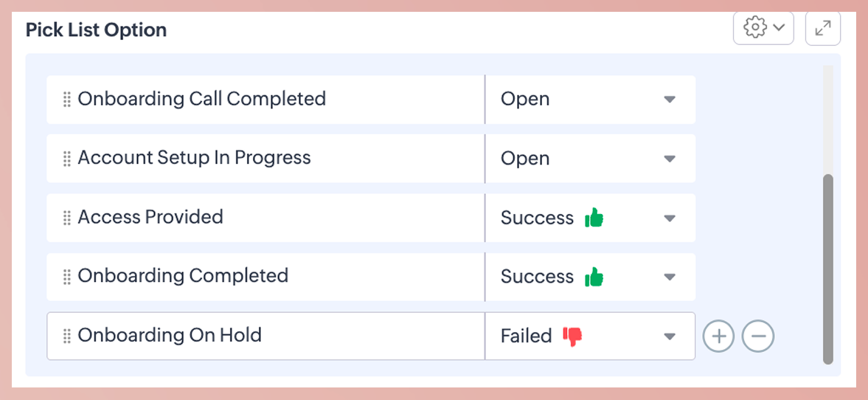Remove the Onboarding On Hold option with minus
The height and width of the screenshot is (400, 868).
[758, 337]
